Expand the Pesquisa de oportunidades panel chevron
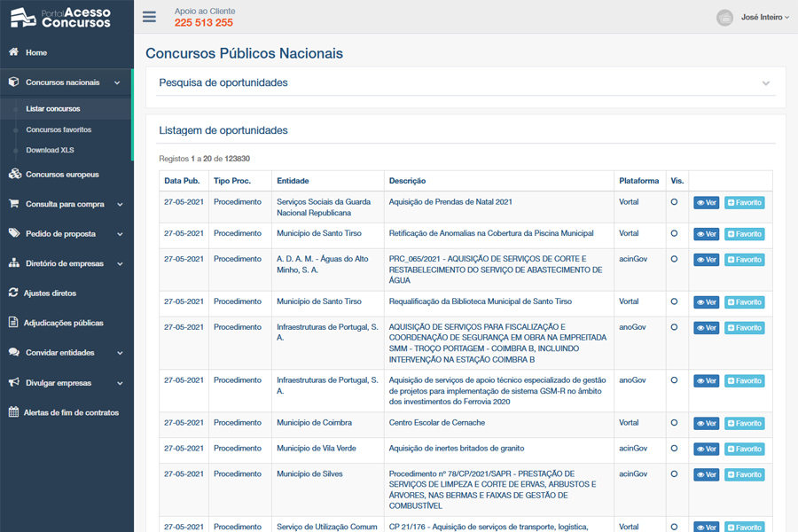Image resolution: width=798 pixels, height=532 pixels. 765,83
